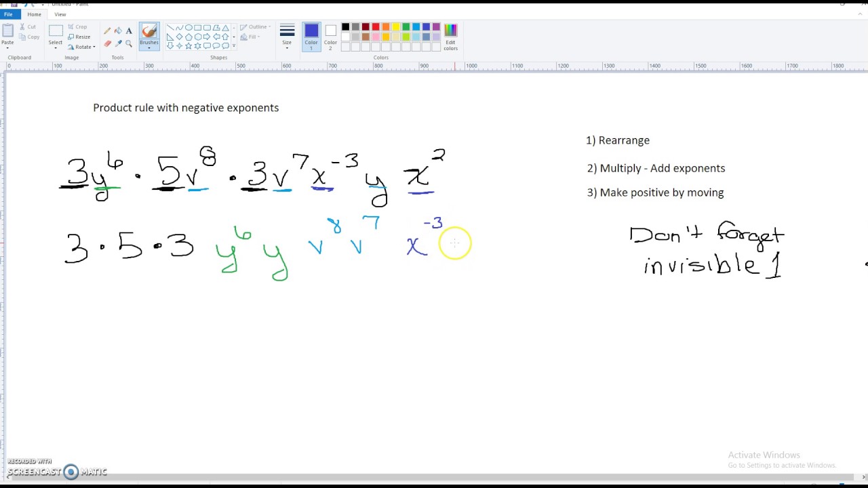The width and height of the screenshot is (868, 488).
Task: Choose the Curve shape
Action: click(180, 28)
